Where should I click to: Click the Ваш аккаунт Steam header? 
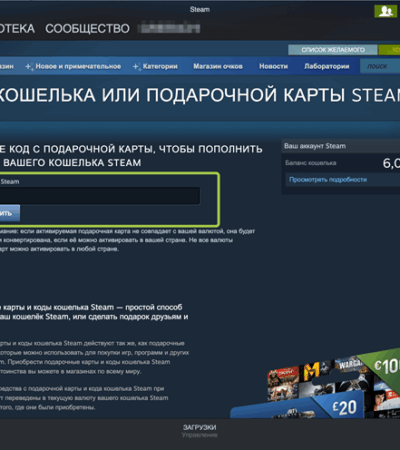click(x=315, y=146)
